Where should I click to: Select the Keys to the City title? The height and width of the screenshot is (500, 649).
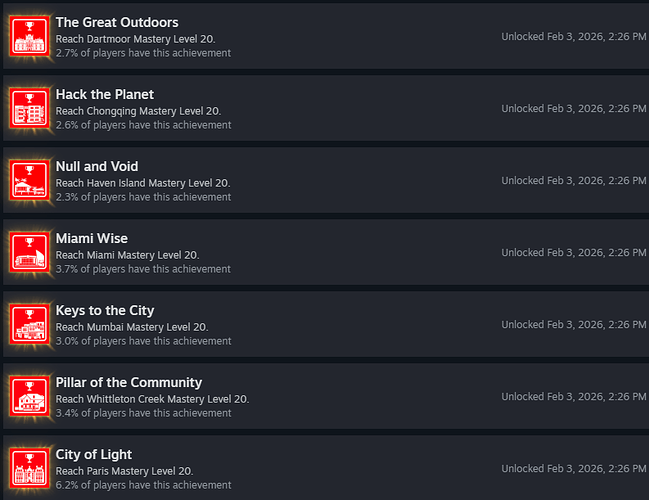point(105,310)
